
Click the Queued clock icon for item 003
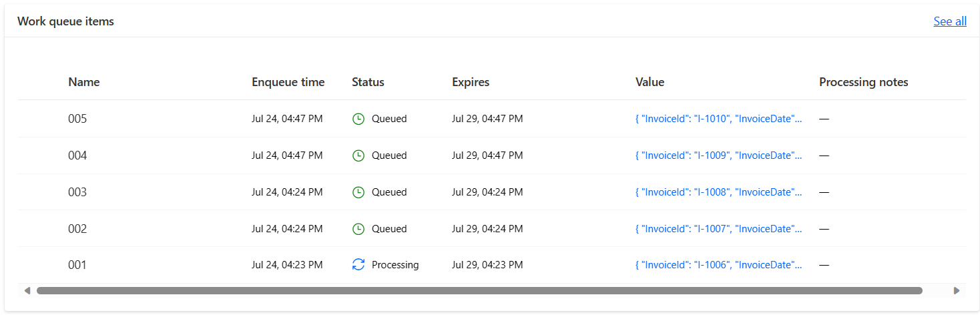click(x=358, y=192)
